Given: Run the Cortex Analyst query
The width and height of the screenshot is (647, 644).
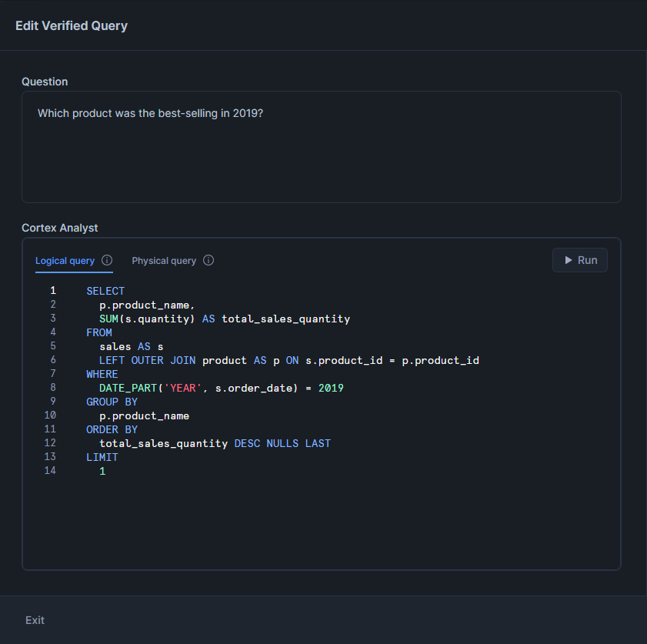Looking at the screenshot, I should click(579, 260).
